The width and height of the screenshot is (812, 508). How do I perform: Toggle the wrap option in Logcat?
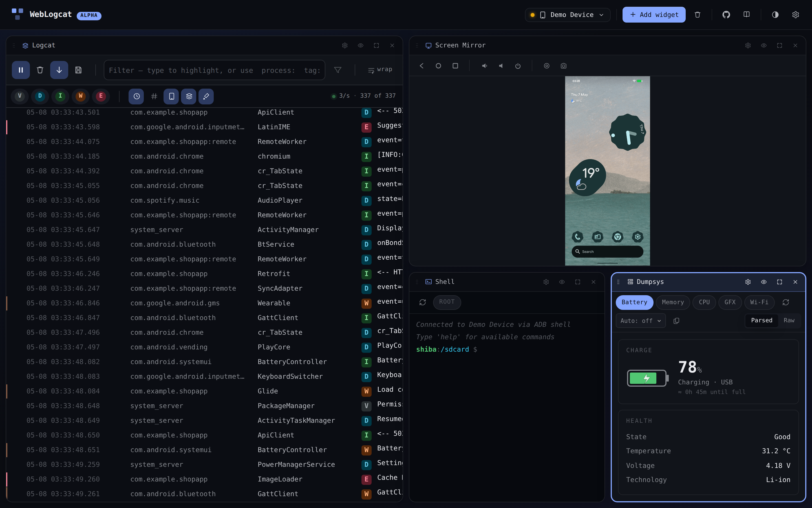(x=380, y=69)
